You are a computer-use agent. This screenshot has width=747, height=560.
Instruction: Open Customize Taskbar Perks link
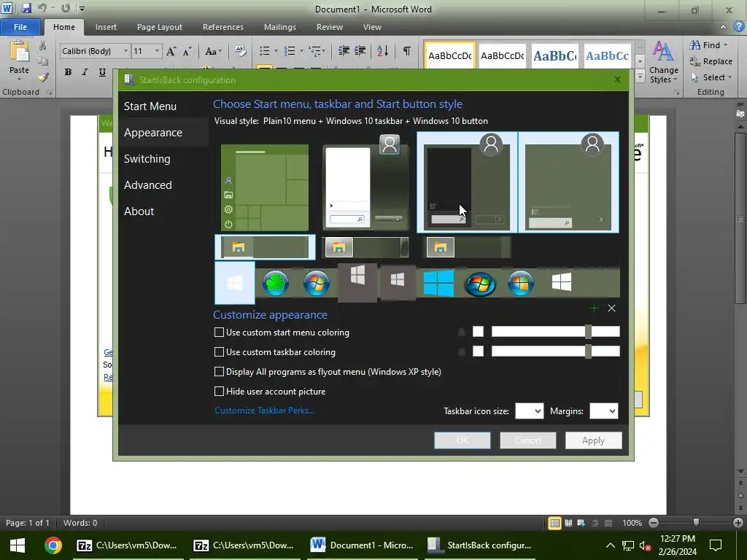[x=264, y=411]
